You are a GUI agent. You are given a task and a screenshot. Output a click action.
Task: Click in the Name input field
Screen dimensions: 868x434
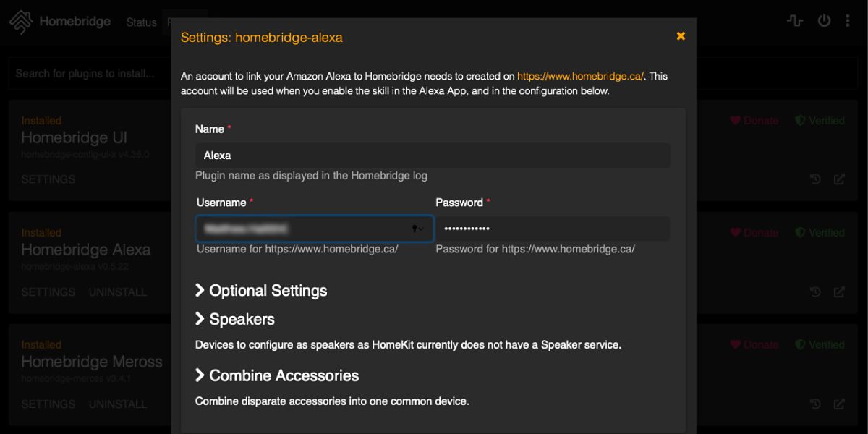(x=433, y=156)
